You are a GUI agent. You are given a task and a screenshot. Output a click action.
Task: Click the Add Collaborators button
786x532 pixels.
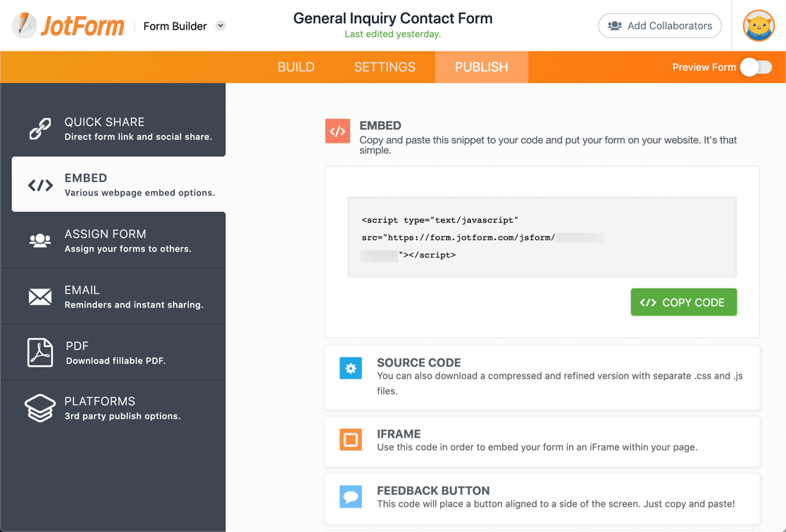[660, 26]
